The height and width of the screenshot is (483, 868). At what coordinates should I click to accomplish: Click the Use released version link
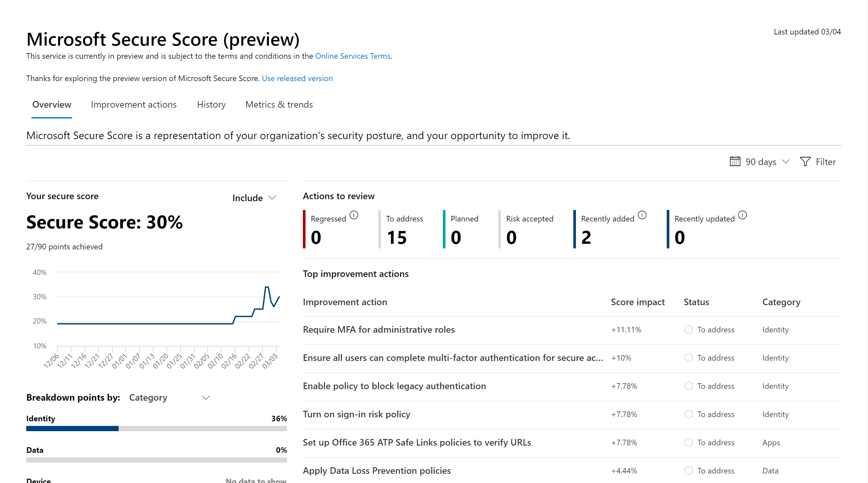297,78
